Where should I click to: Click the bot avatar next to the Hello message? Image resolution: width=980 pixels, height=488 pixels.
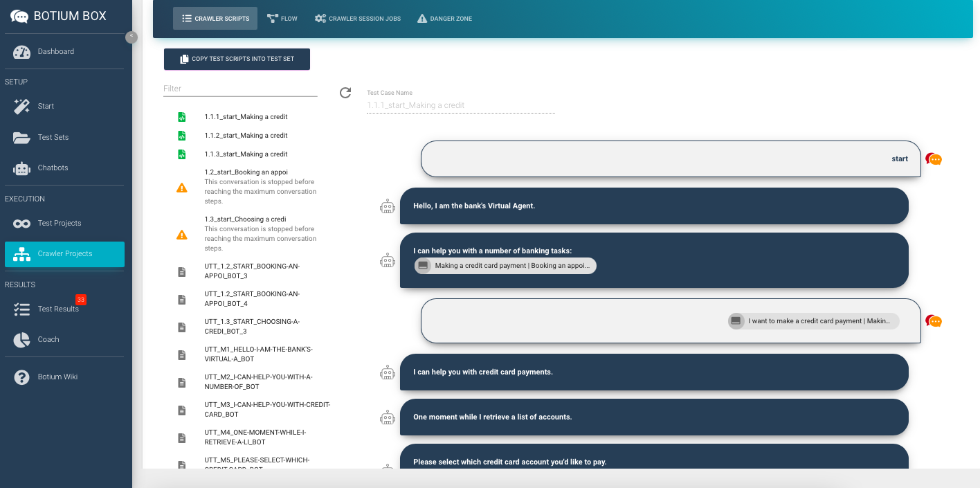[x=388, y=206]
